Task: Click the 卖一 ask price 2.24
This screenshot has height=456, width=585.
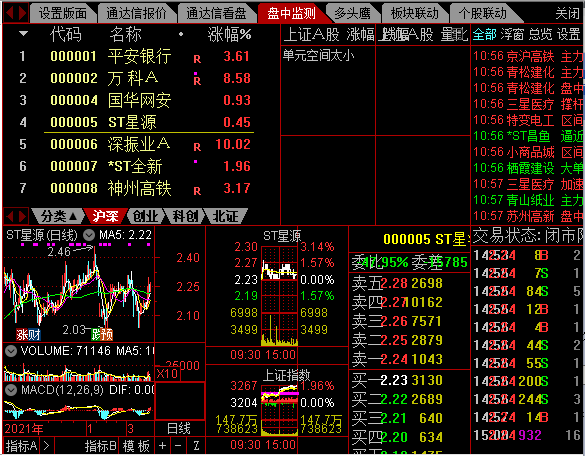Action: click(x=394, y=359)
